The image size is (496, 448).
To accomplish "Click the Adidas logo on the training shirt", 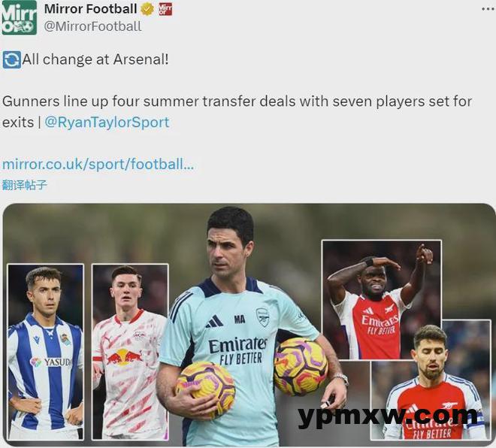I will point(214,321).
